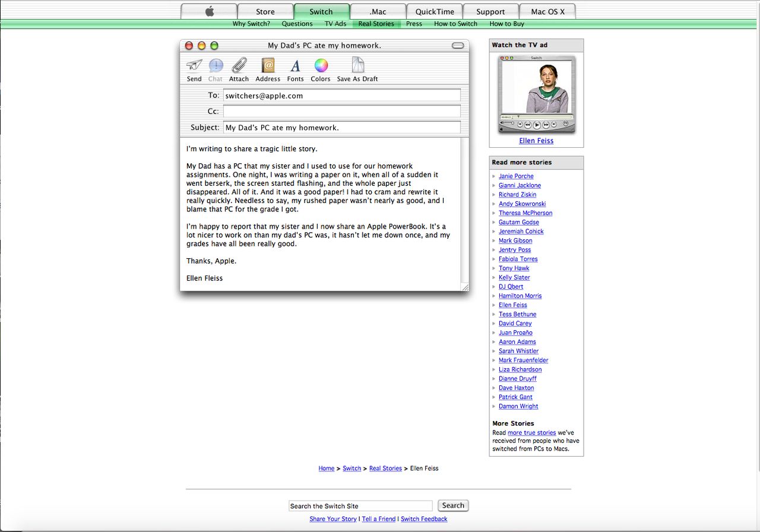Open Jeremiah Cohick's story
760x532 pixels.
(x=521, y=232)
